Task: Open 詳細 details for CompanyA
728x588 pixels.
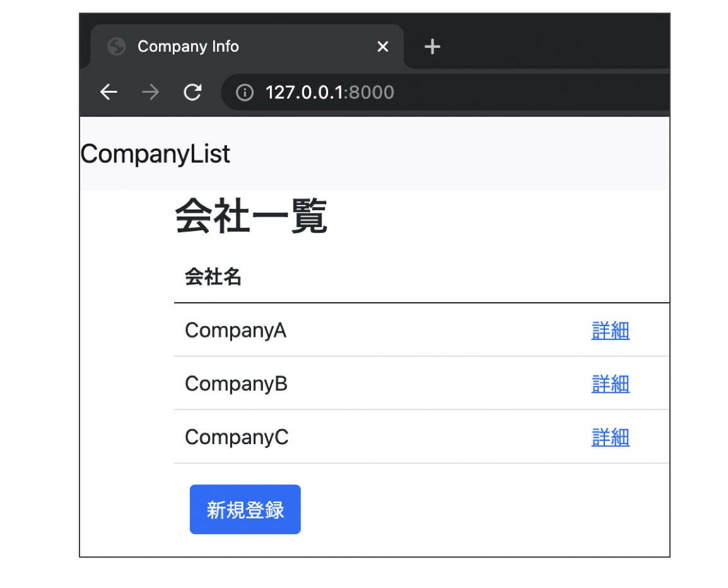Action: [x=610, y=331]
